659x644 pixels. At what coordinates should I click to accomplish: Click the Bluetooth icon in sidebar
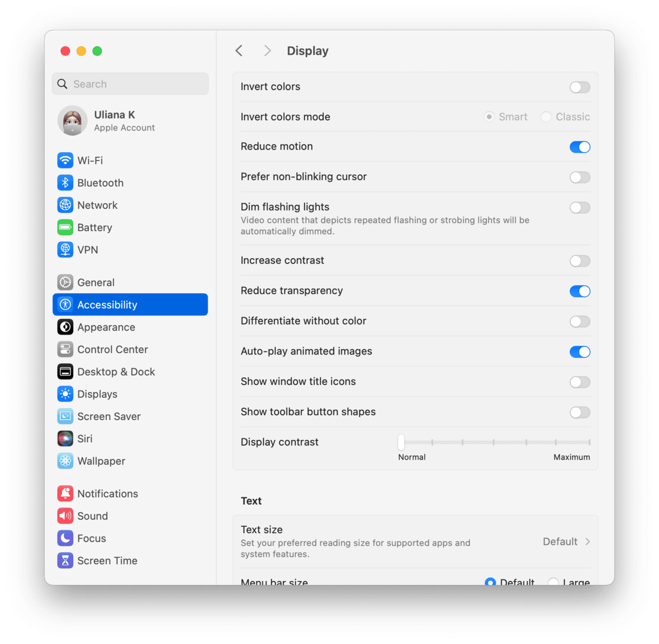(65, 183)
